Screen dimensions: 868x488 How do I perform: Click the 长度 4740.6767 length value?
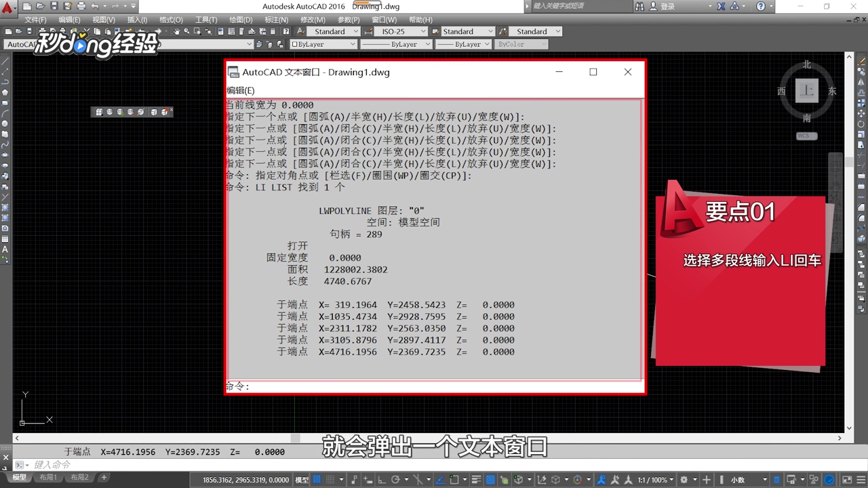click(x=348, y=281)
